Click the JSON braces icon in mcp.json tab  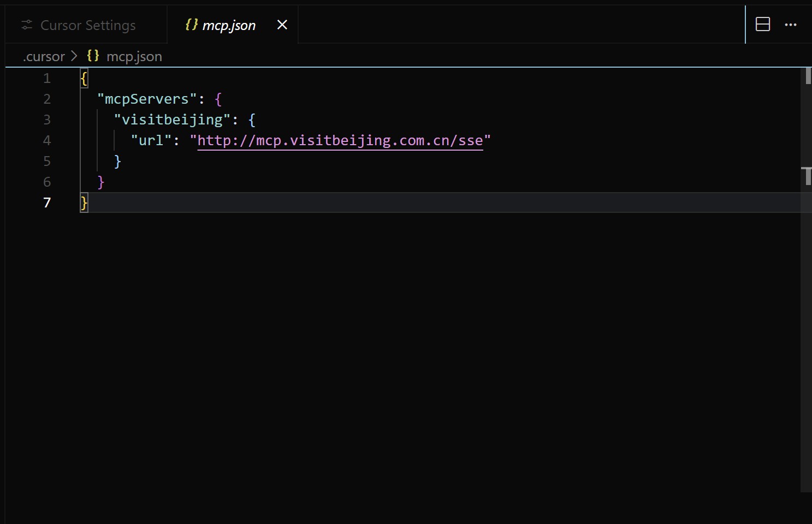191,25
